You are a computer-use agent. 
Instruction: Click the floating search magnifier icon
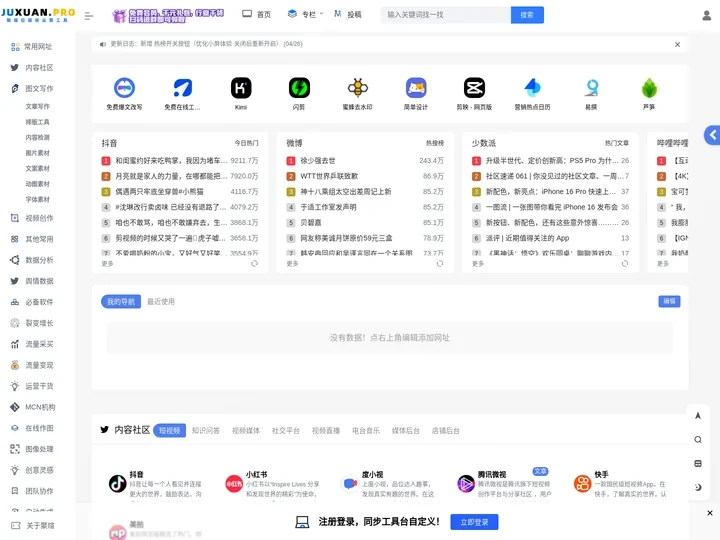(698, 439)
